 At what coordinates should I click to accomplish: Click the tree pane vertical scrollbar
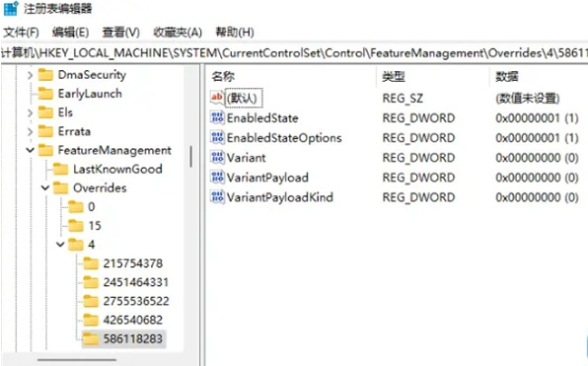[191, 157]
